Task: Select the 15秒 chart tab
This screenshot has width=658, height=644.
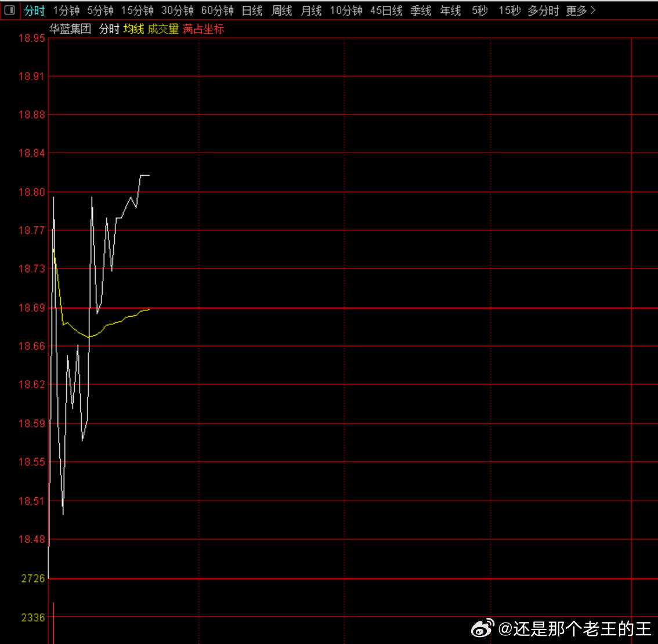Action: pos(509,10)
